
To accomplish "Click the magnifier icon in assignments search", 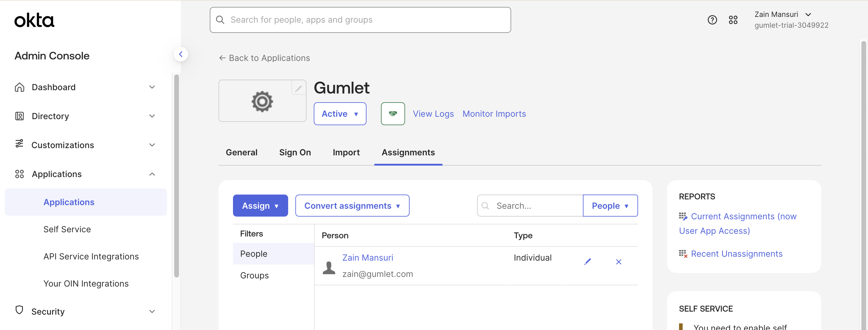I will [x=485, y=206].
